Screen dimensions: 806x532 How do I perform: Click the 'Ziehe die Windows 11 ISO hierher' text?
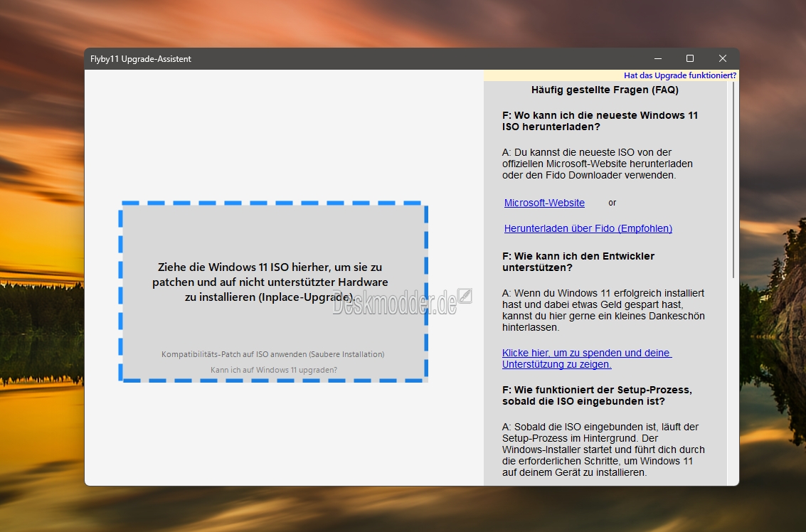[x=270, y=282]
